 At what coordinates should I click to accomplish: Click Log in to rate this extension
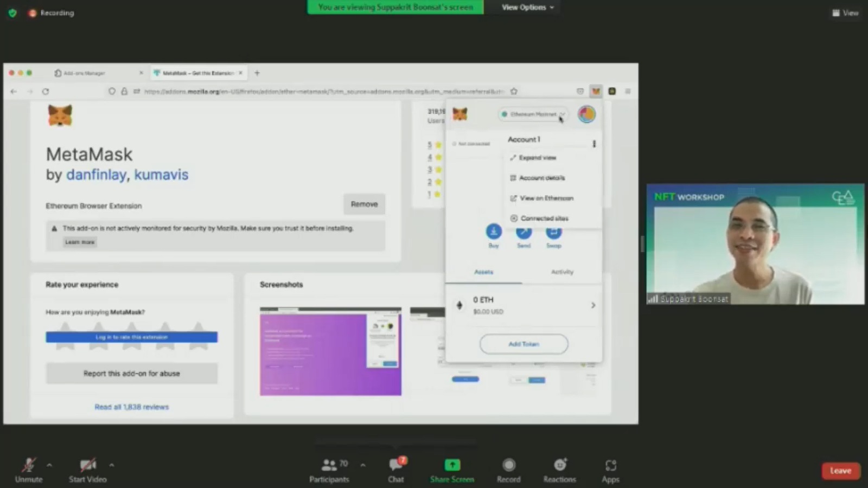pos(132,337)
